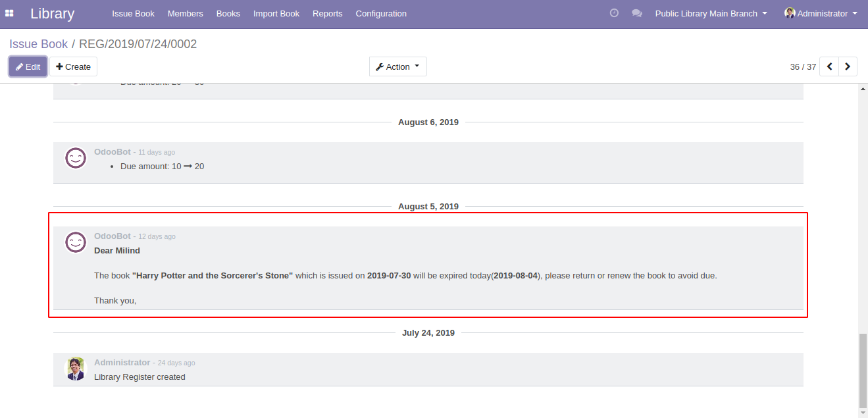The image size is (868, 418).
Task: Click the August 6, 2019 date separator
Action: pos(428,122)
